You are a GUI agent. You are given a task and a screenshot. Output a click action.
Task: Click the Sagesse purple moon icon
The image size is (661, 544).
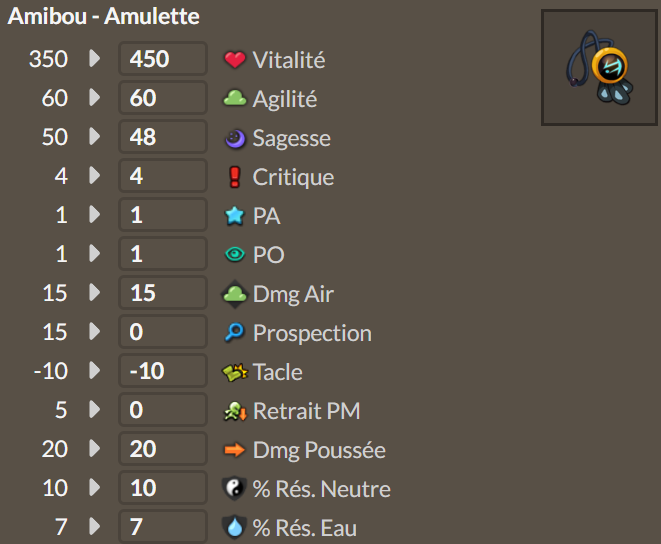(235, 138)
